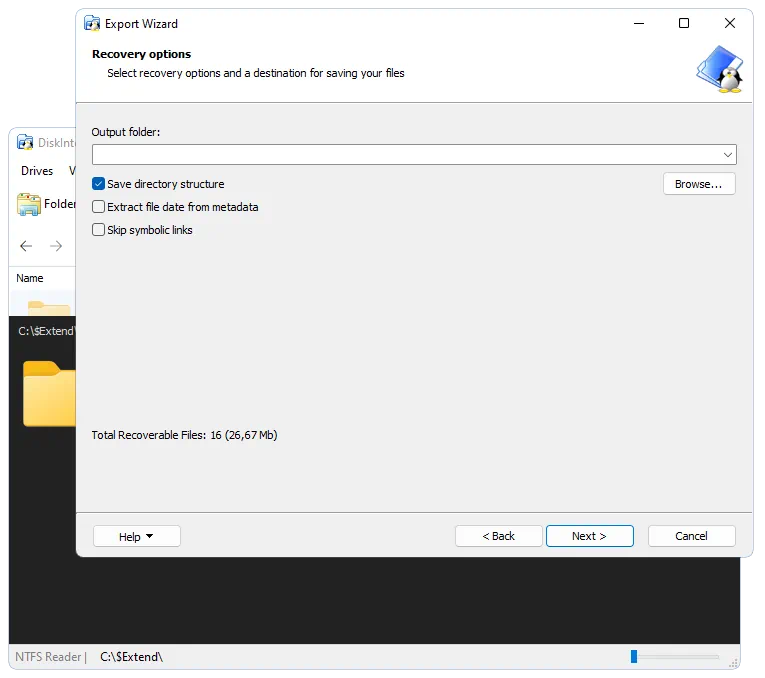This screenshot has height=678, width=765.
Task: Adjust the zoom slider in status bar
Action: [x=634, y=657]
